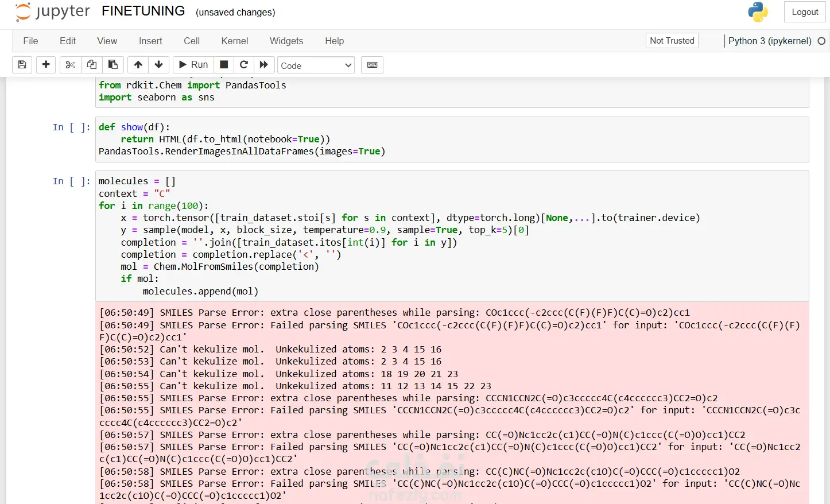Copy selected cells using the toolbar icon

click(92, 65)
